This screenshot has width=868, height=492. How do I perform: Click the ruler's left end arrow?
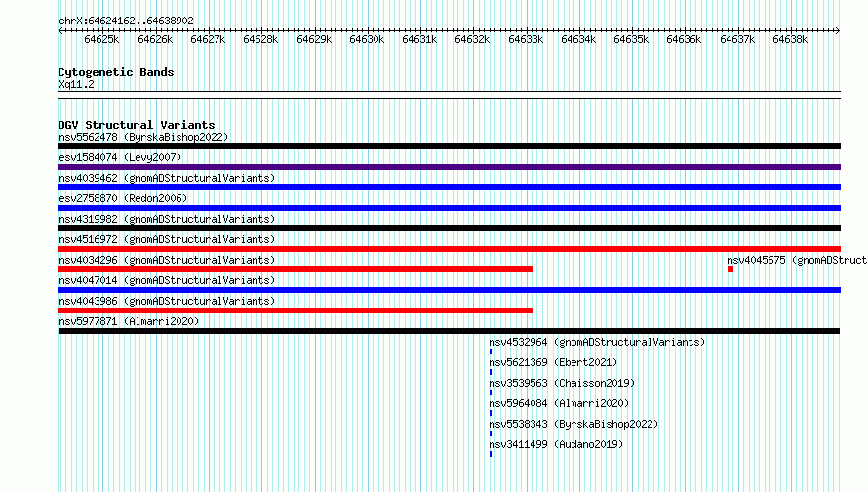click(60, 30)
